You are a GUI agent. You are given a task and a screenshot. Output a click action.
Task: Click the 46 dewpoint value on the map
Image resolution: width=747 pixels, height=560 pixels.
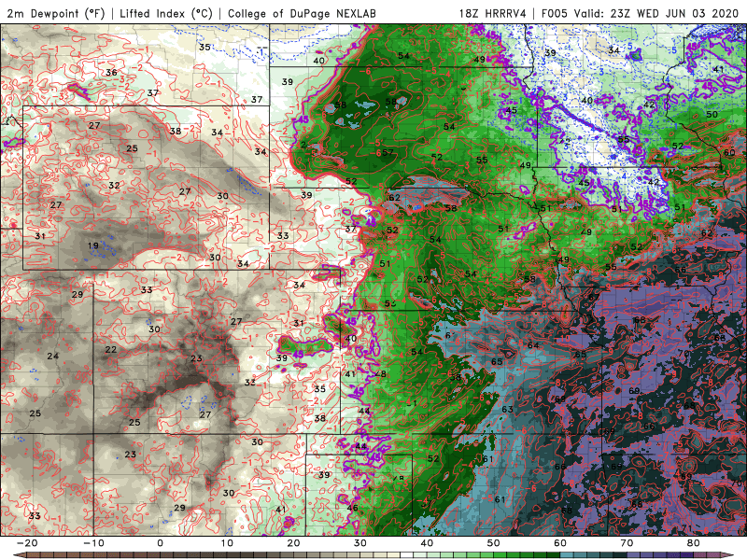353,508
